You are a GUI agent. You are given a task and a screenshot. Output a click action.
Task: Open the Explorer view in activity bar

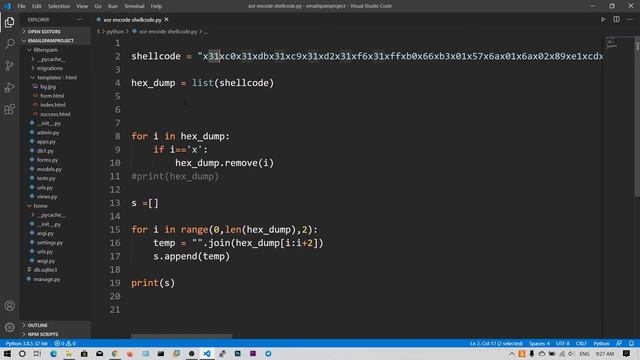[9, 22]
